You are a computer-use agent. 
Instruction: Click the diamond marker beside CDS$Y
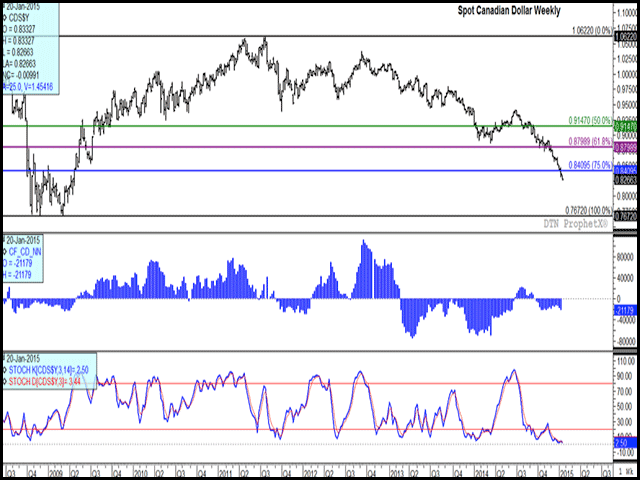pos(4,17)
